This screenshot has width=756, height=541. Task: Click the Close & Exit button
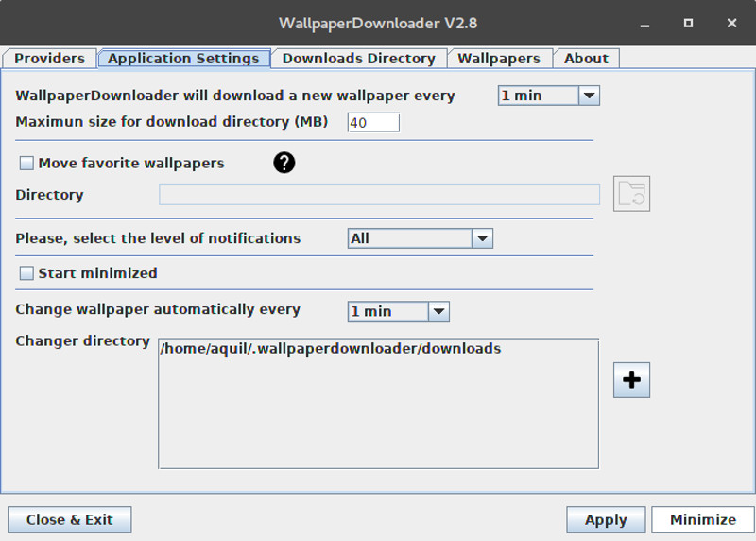[x=69, y=520]
